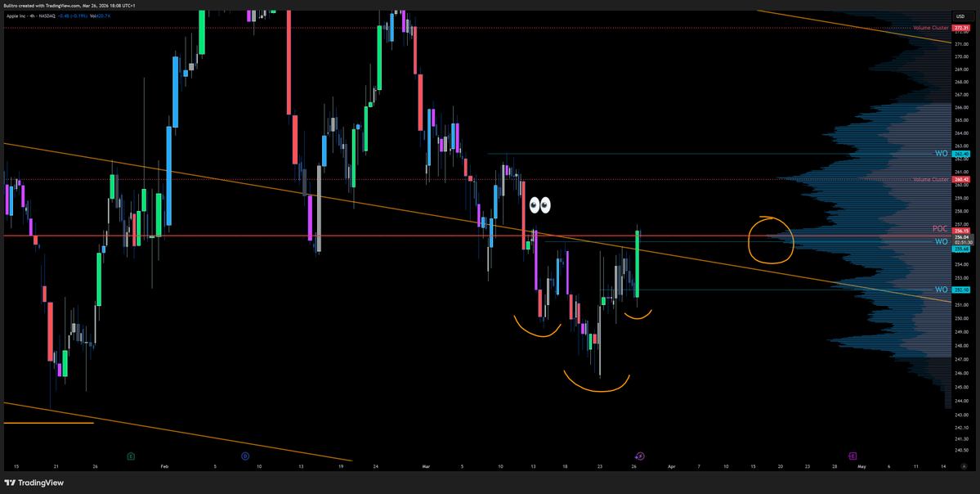Click the Volume Cluster label near 272.31

(x=931, y=28)
